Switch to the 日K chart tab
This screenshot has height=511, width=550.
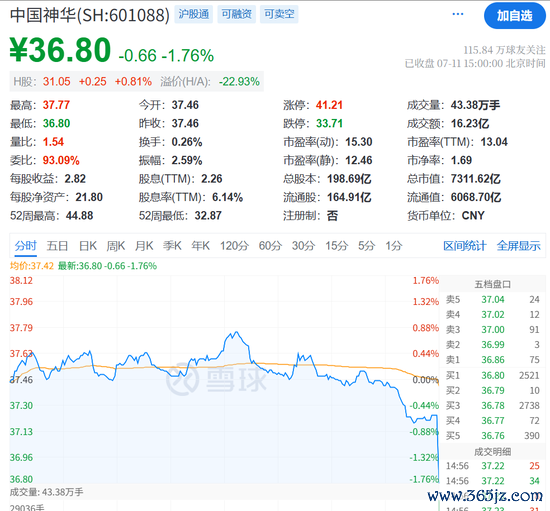tap(87, 246)
